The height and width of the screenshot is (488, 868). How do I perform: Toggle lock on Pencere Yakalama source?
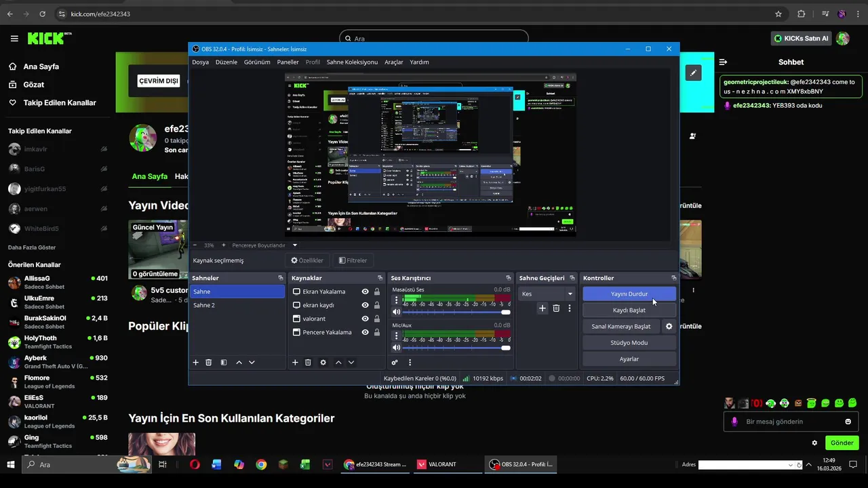pos(377,332)
